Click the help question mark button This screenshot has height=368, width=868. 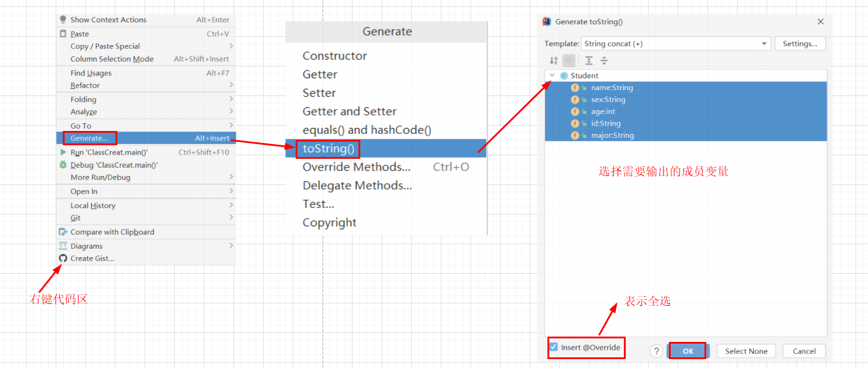point(656,351)
